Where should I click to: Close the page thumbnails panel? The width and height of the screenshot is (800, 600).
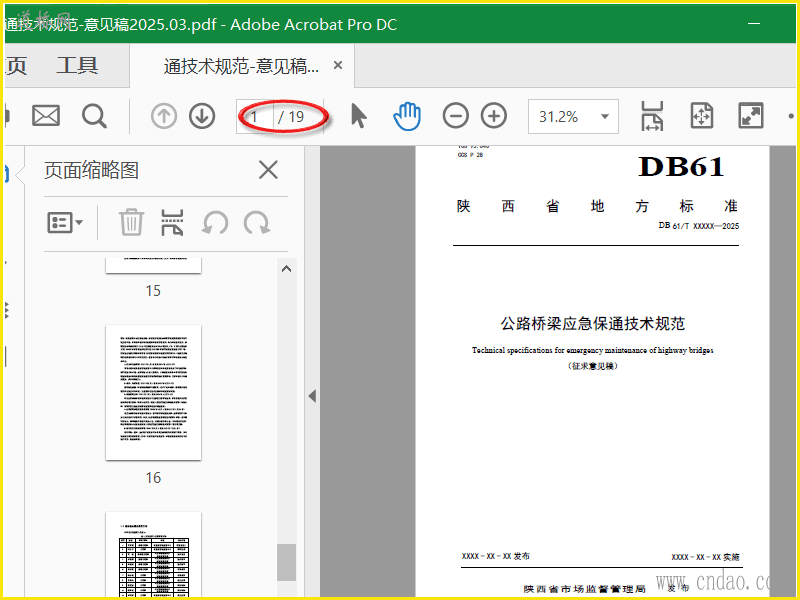point(268,170)
